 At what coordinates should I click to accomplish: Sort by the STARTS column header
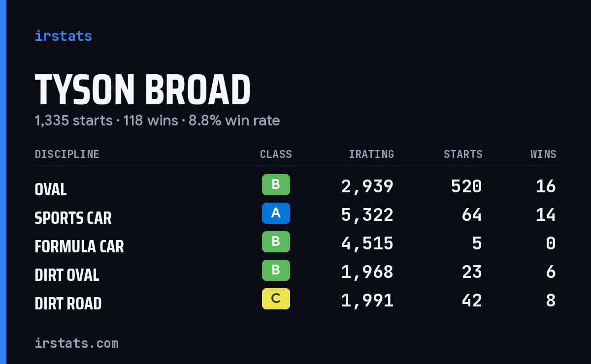[463, 154]
